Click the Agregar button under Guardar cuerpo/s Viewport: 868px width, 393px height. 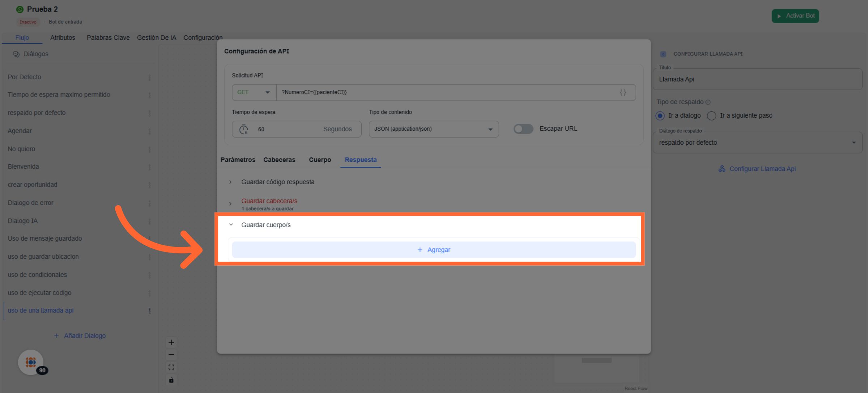[434, 250]
